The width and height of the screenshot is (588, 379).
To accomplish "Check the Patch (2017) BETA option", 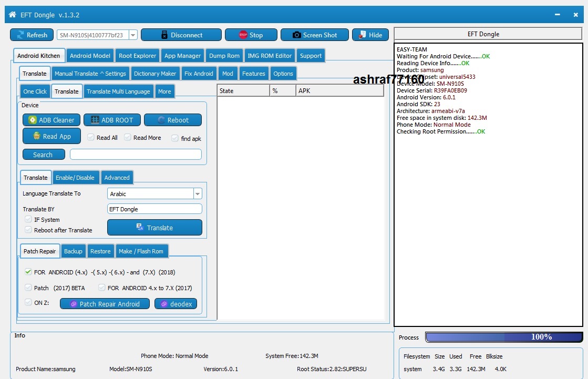I will [x=28, y=288].
